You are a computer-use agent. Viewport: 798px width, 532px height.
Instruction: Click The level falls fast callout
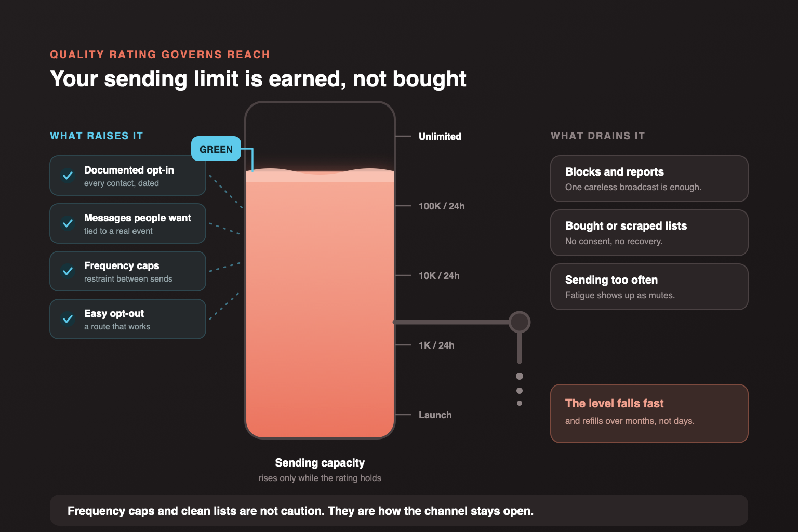tap(649, 414)
